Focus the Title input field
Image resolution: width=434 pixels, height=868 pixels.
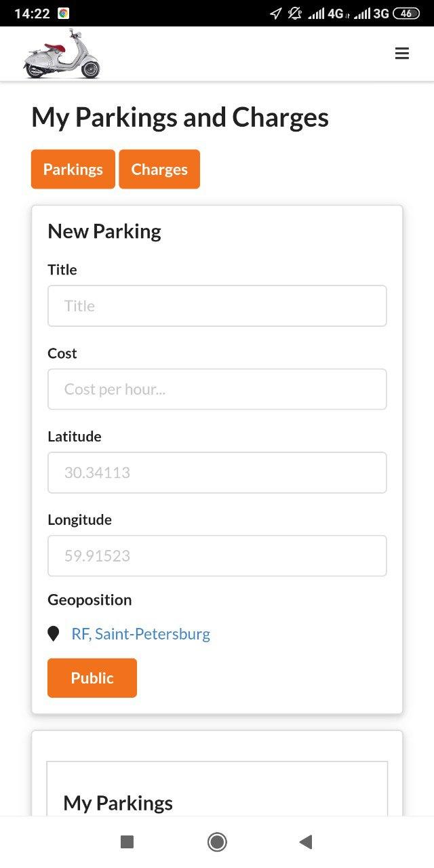point(217,306)
